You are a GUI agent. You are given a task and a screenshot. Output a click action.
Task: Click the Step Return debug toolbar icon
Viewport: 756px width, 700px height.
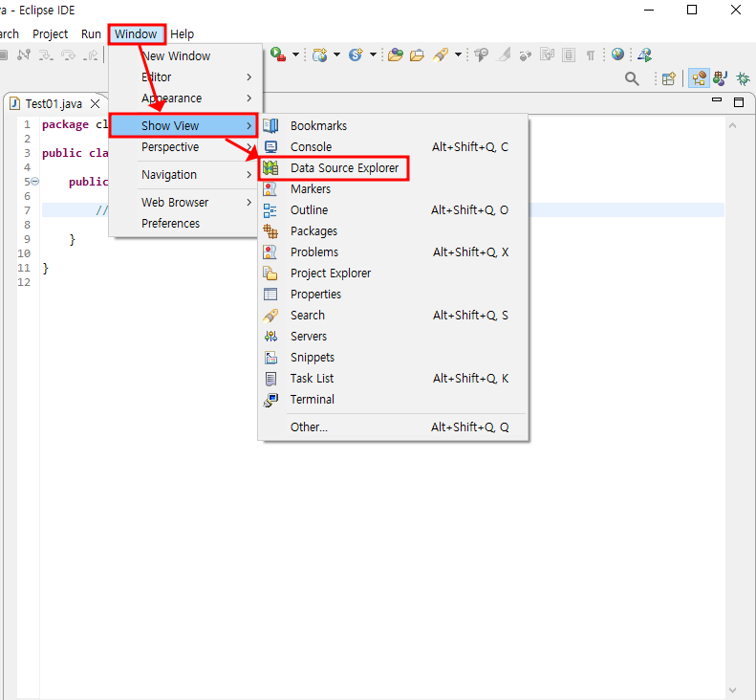pos(90,55)
